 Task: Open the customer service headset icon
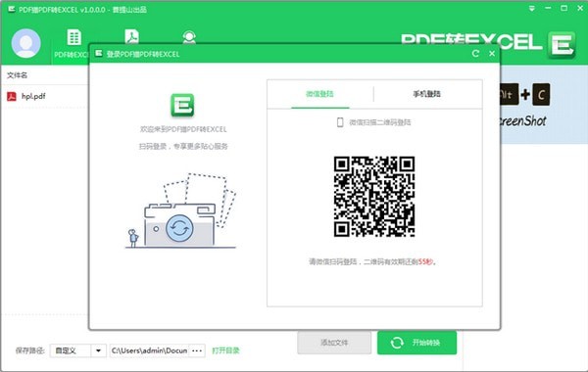(x=189, y=37)
